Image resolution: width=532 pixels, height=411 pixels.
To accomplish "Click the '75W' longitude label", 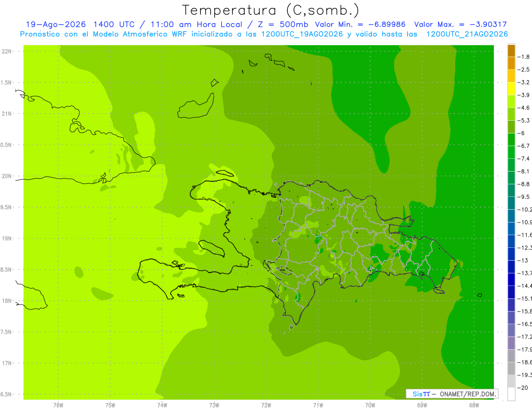I will (x=110, y=405).
